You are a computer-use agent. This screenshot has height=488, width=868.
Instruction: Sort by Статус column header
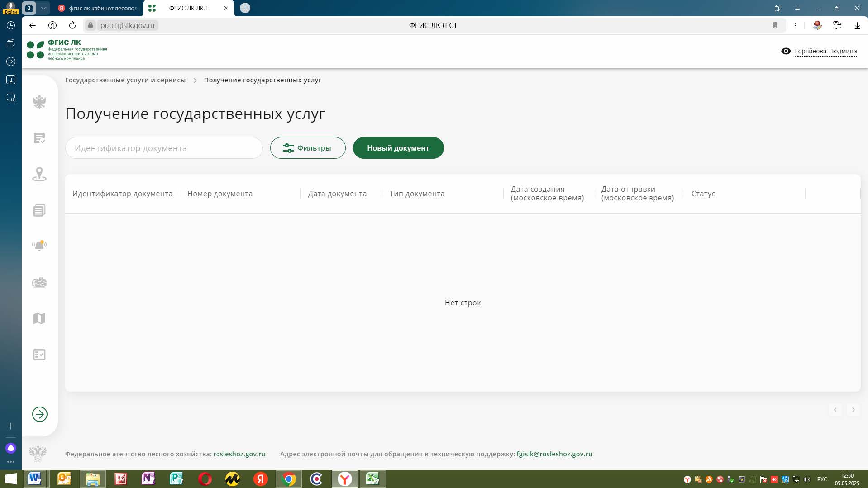point(703,194)
